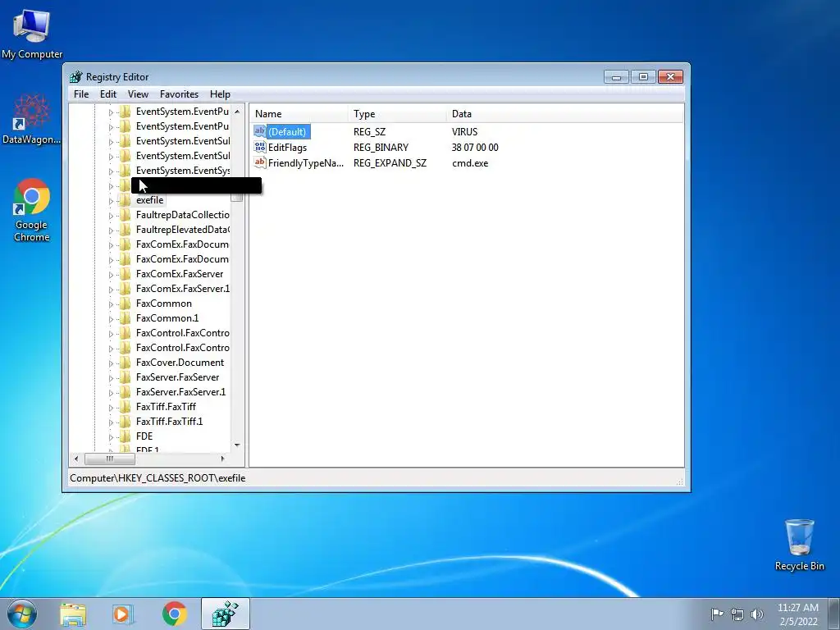Expand the FaxComEx.FaxServer key
The height and width of the screenshot is (630, 840).
coord(111,275)
